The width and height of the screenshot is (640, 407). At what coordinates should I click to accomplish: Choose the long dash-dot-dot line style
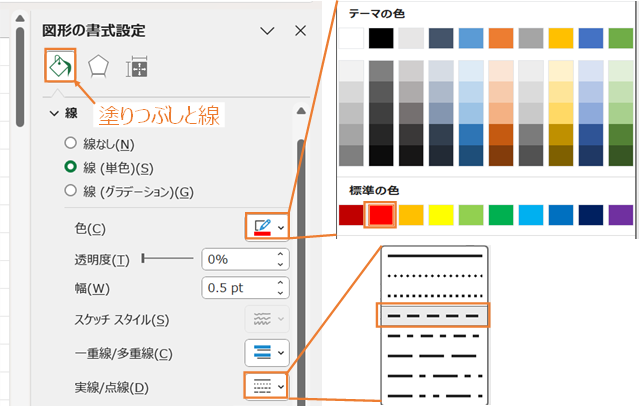click(435, 396)
